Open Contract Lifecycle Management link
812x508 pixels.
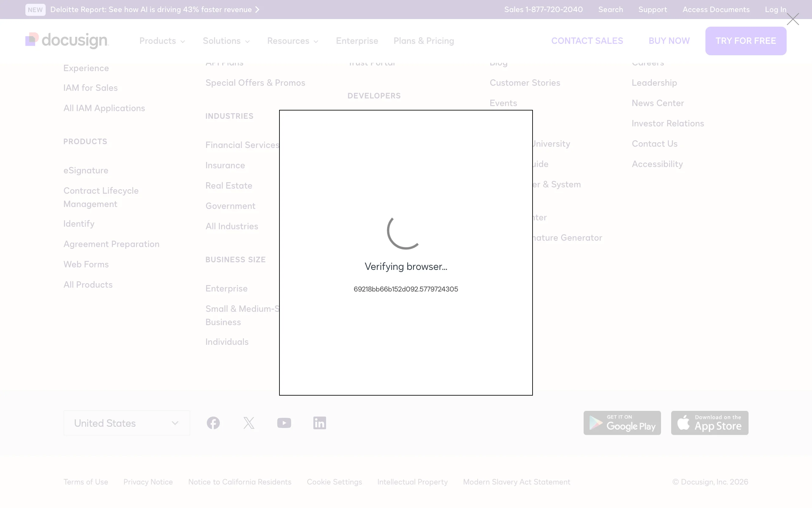click(x=101, y=197)
